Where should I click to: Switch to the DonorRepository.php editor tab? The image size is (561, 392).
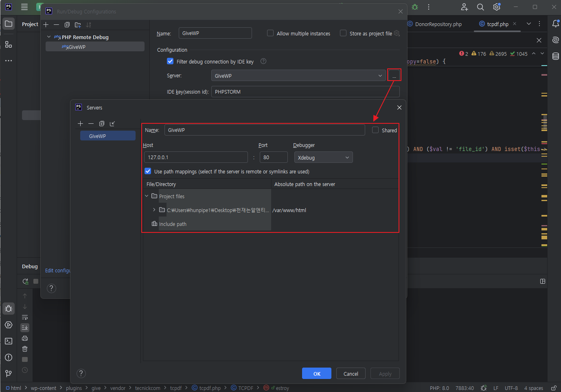click(x=434, y=24)
